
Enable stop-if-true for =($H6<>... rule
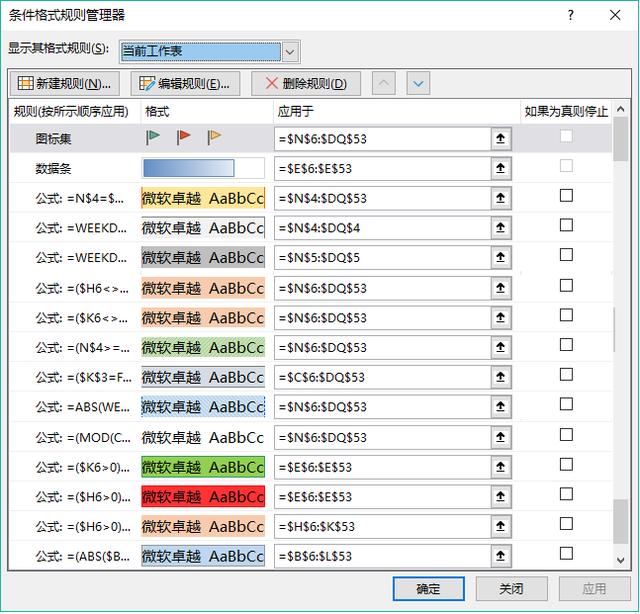(x=566, y=285)
